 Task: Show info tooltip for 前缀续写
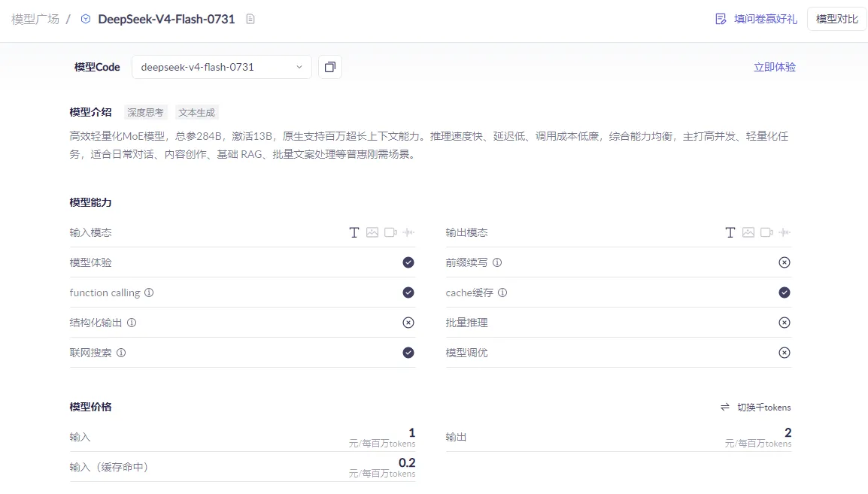[x=497, y=262]
